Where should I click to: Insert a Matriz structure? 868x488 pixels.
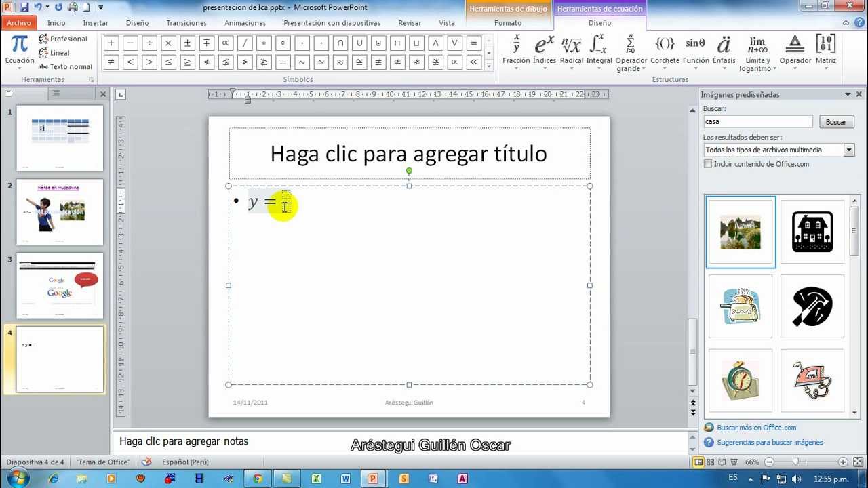tap(825, 50)
